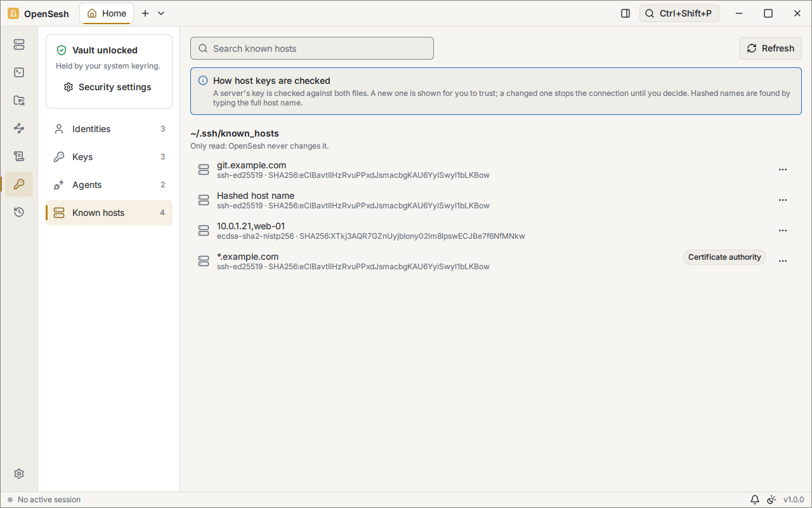
Task: Toggle the theme icon in status bar
Action: click(771, 500)
